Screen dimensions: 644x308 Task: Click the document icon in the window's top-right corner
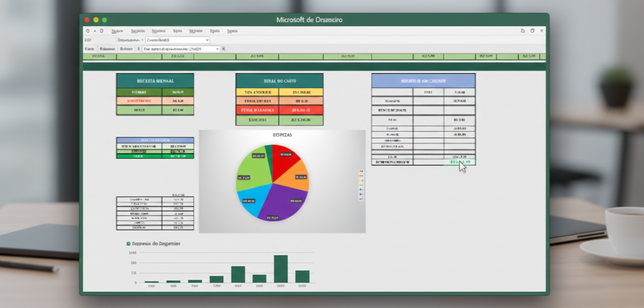pyautogui.click(x=523, y=31)
